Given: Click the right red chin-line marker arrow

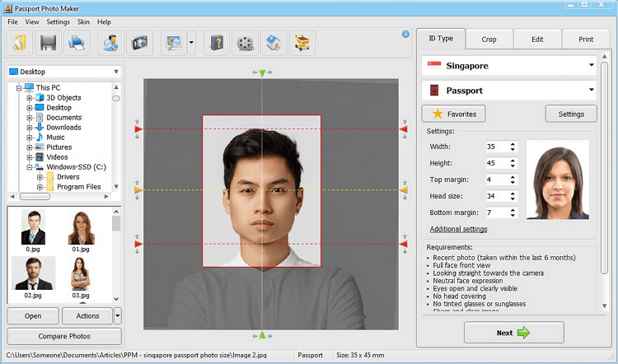Looking at the screenshot, I should 404,244.
